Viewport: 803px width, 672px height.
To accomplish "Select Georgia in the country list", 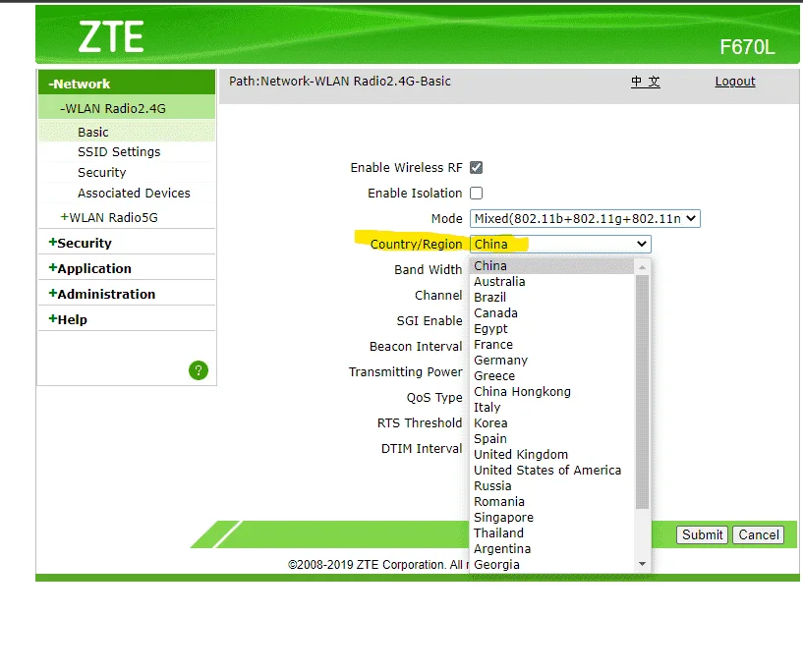I will click(552, 565).
